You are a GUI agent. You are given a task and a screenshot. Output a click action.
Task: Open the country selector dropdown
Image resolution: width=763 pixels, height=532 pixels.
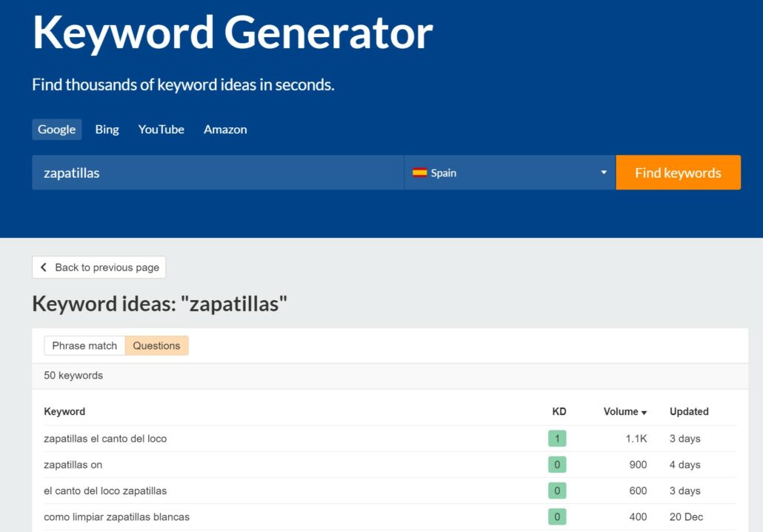(x=508, y=172)
